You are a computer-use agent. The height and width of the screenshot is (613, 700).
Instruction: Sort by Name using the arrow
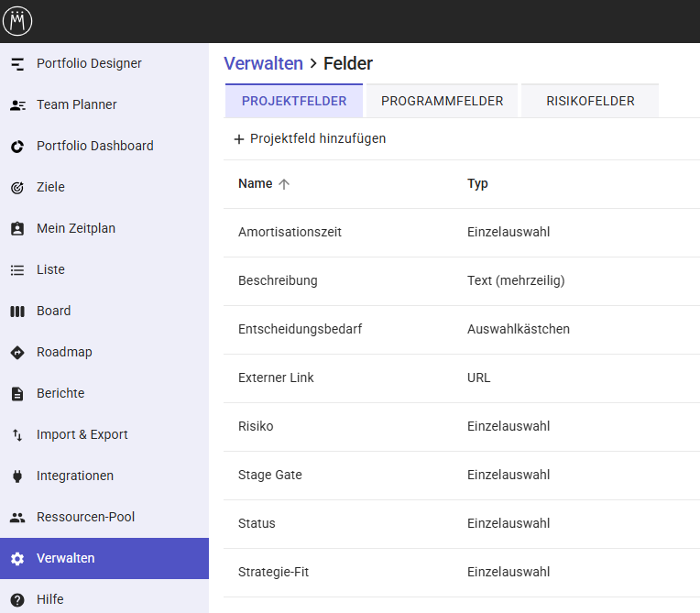coord(284,184)
